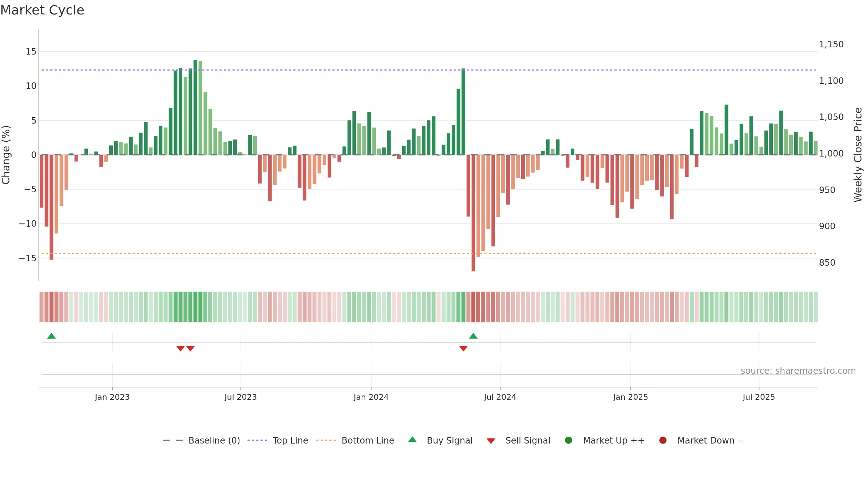868x488 pixels.
Task: Click the Jul 2024 axis label
Action: [x=500, y=397]
